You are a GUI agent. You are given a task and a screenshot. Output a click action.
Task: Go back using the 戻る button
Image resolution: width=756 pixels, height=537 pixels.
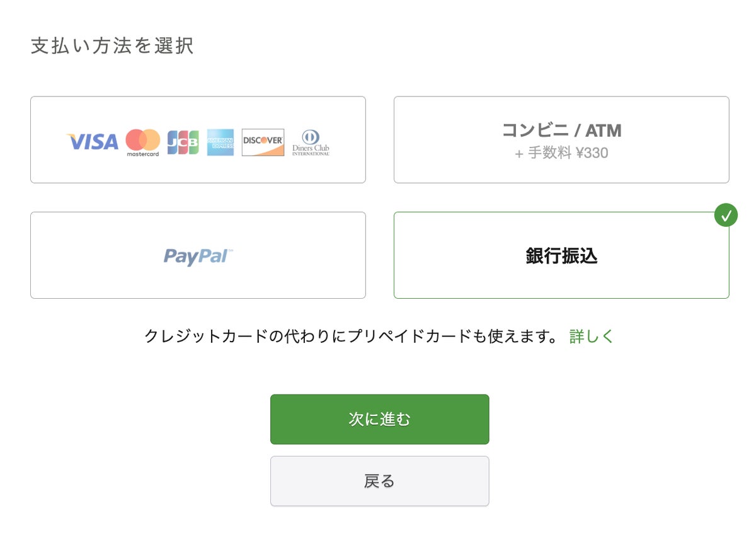click(x=380, y=481)
